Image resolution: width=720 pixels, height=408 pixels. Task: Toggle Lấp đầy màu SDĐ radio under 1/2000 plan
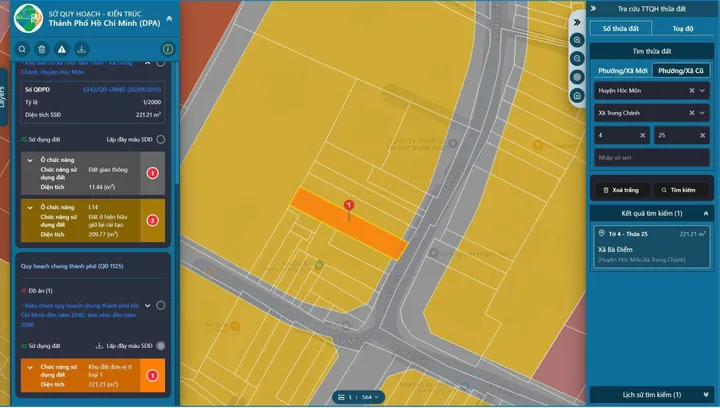point(160,140)
